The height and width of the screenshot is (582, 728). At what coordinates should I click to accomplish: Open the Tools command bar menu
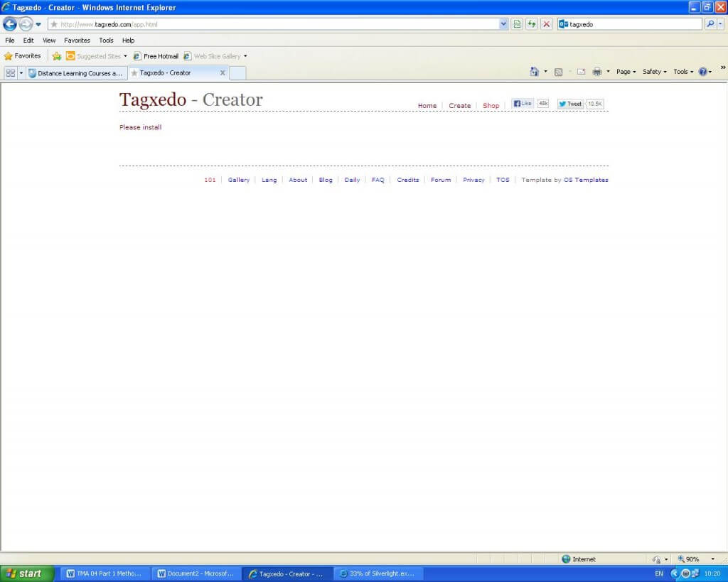coord(683,72)
